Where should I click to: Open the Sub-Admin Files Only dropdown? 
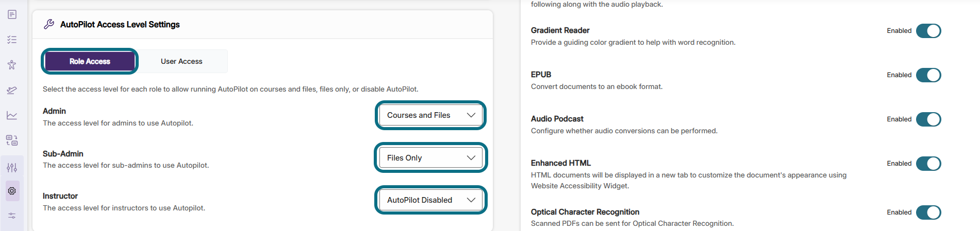click(431, 158)
